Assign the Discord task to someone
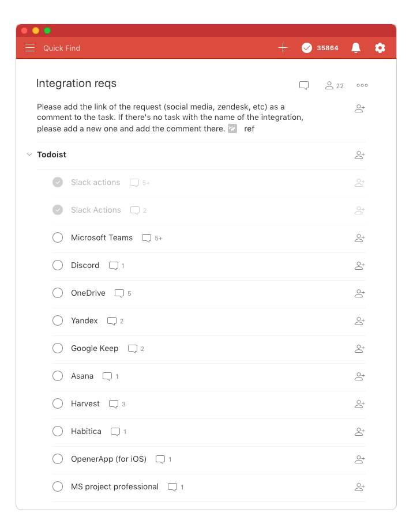Screen dimensions: 413x532 pos(359,266)
